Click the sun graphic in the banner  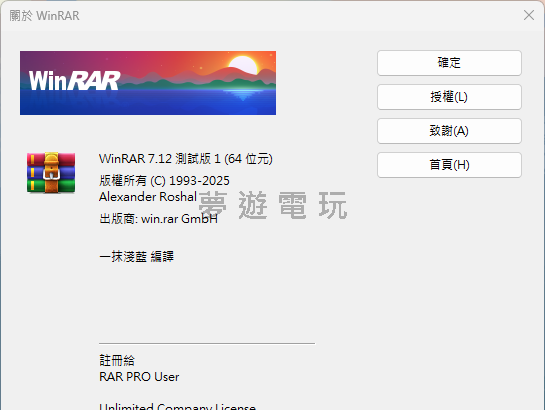(243, 65)
